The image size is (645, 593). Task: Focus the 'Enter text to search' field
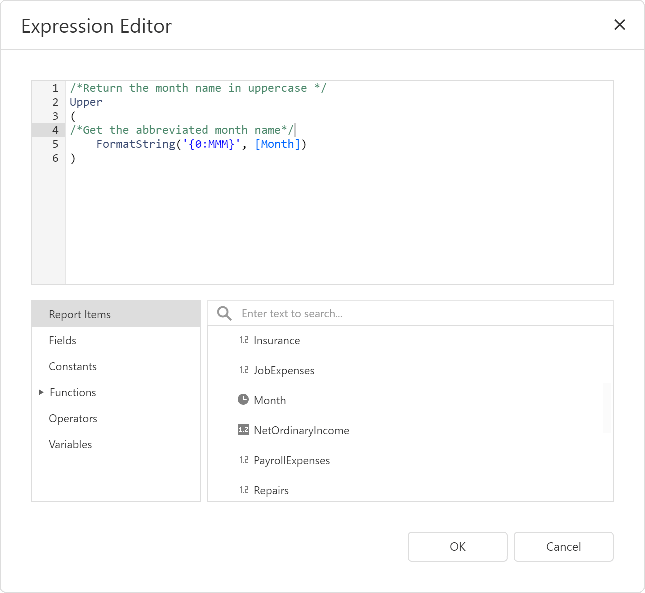coord(420,313)
